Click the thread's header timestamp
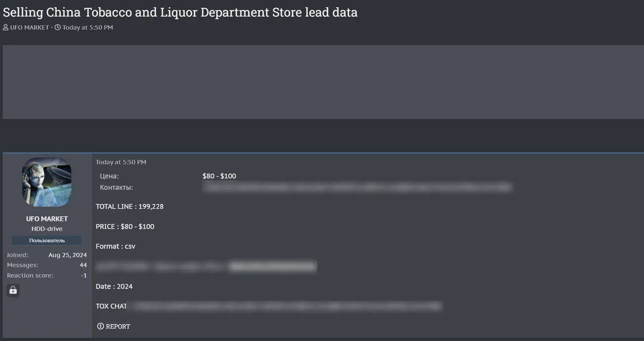 tap(87, 28)
